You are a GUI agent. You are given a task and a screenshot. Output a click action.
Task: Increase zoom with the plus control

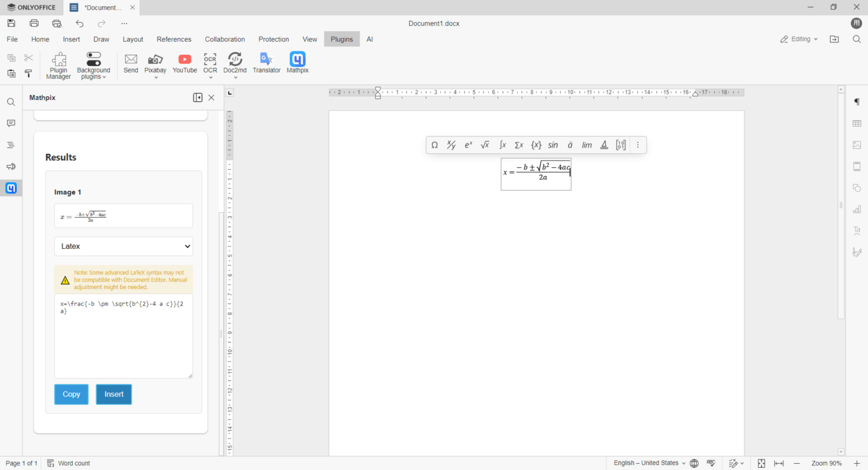(x=856, y=463)
